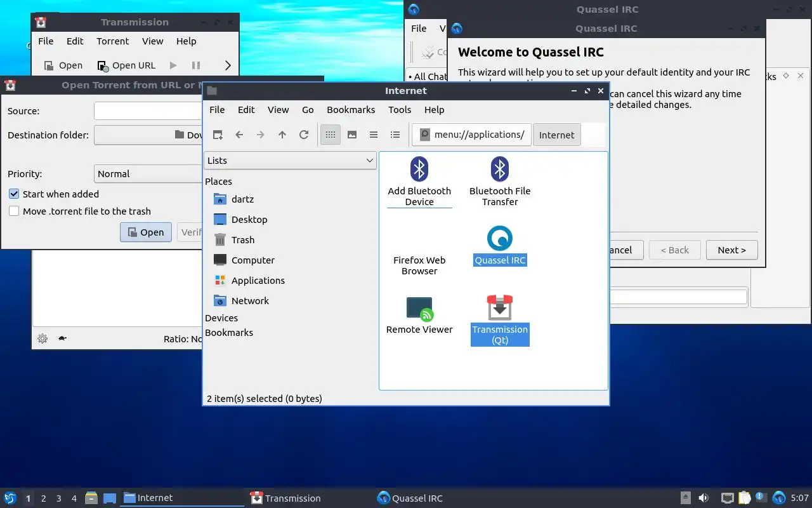Click Open URL in Transmission toolbar

click(126, 65)
